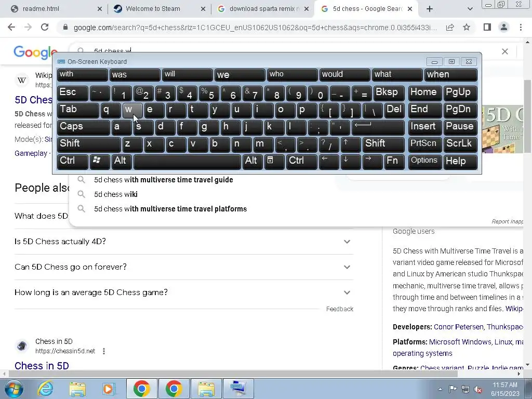The height and width of the screenshot is (399, 532).
Task: Open the tab search dropdown arrow
Action: click(470, 9)
